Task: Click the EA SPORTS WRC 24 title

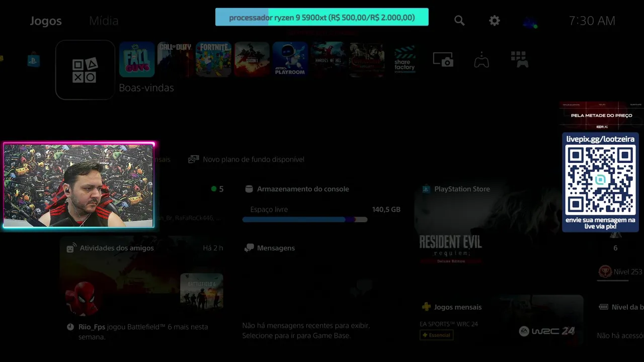Action: (x=449, y=324)
